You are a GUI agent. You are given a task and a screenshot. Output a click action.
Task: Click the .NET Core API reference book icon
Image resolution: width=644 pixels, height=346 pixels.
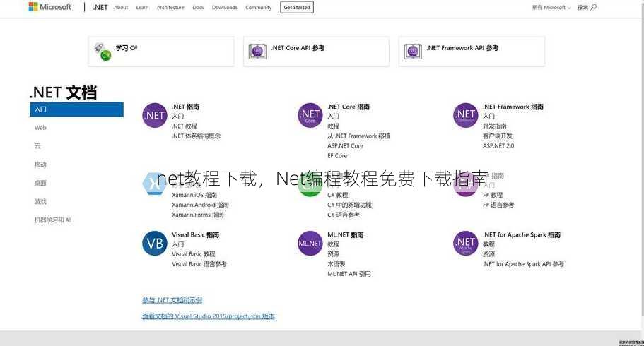click(257, 52)
